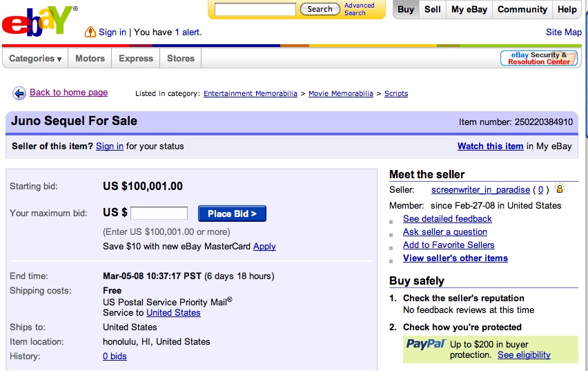Screen dimensions: 588x371
Task: Open seller screenwriter_in_paradise profile link
Action: (x=480, y=190)
